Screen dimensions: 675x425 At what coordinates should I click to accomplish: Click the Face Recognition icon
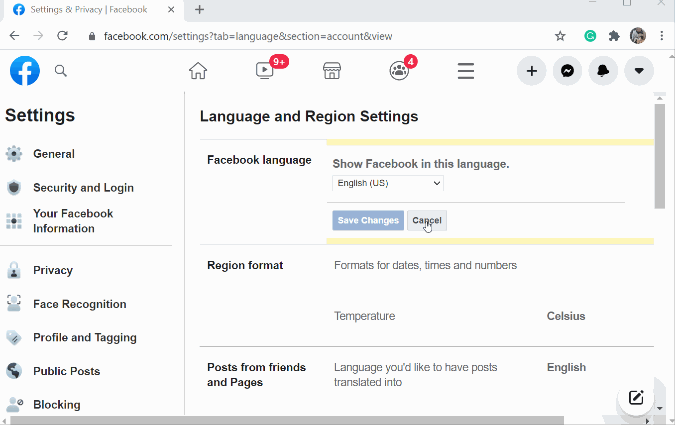point(14,304)
